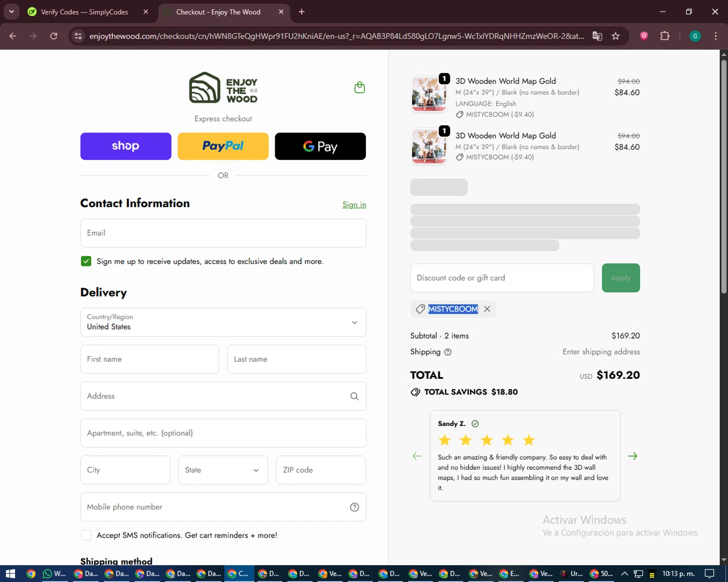728x582 pixels.
Task: Open the tab search chevron
Action: 11,12
